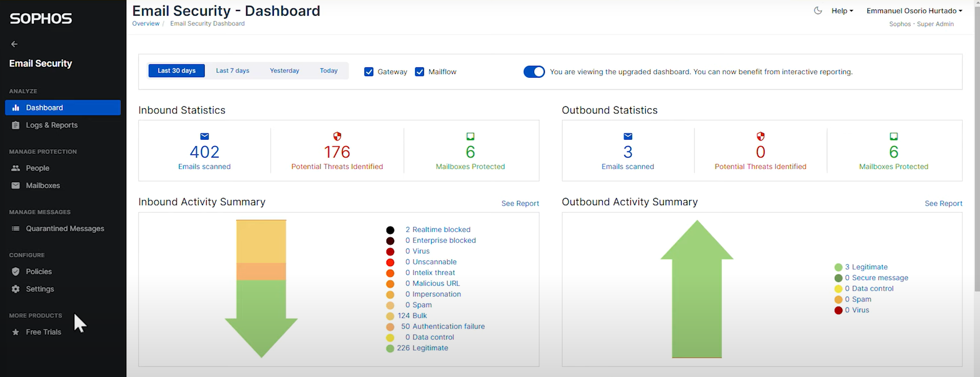980x377 pixels.
Task: Click inbound 0 Data control entry
Action: click(x=430, y=337)
